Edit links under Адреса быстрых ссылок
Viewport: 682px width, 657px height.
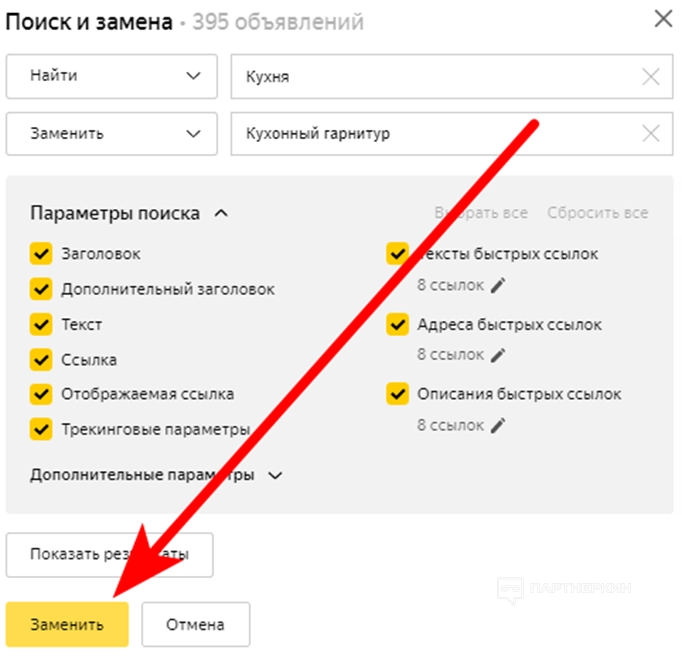pyautogui.click(x=498, y=355)
